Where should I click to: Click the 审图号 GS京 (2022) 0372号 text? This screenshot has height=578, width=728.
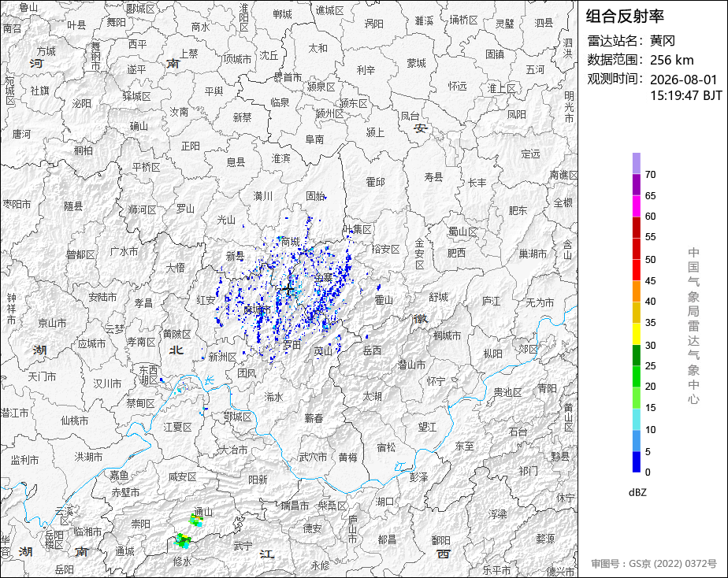coord(654,564)
